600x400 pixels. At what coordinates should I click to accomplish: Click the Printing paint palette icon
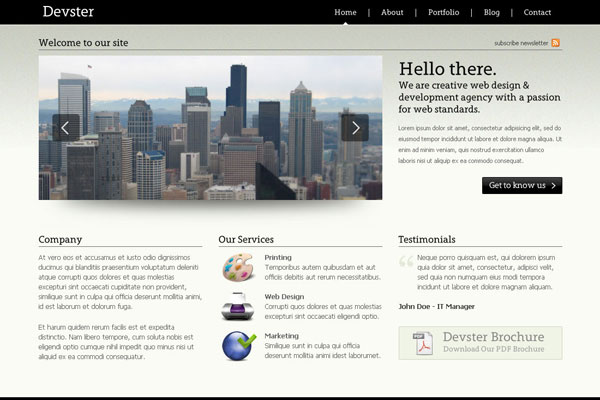click(x=238, y=268)
